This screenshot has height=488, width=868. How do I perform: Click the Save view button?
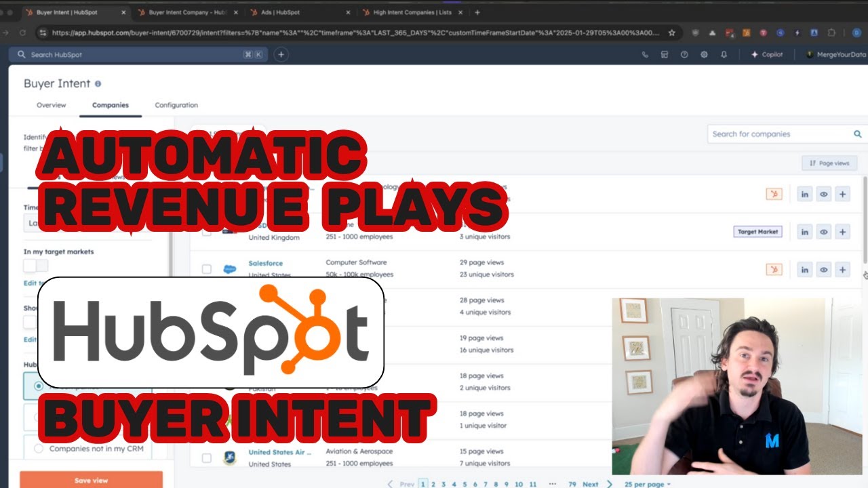tap(91, 479)
